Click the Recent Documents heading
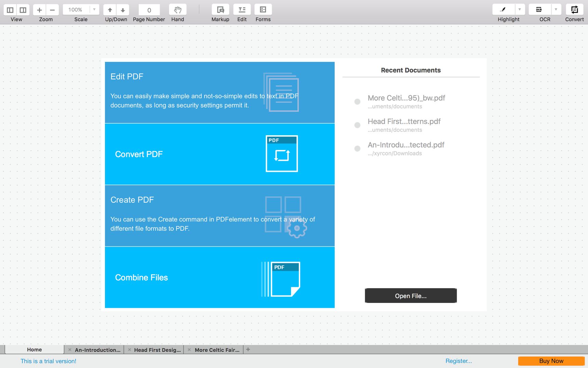 tap(411, 70)
